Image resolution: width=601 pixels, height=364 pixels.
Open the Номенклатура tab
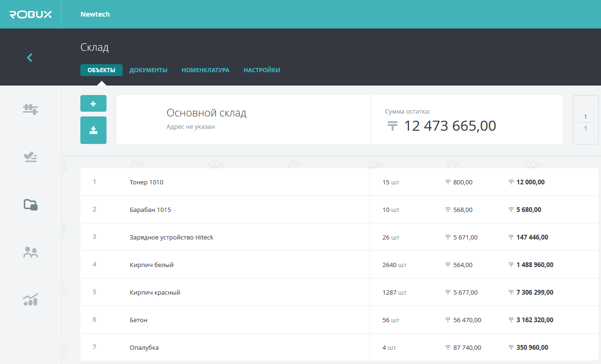[205, 70]
